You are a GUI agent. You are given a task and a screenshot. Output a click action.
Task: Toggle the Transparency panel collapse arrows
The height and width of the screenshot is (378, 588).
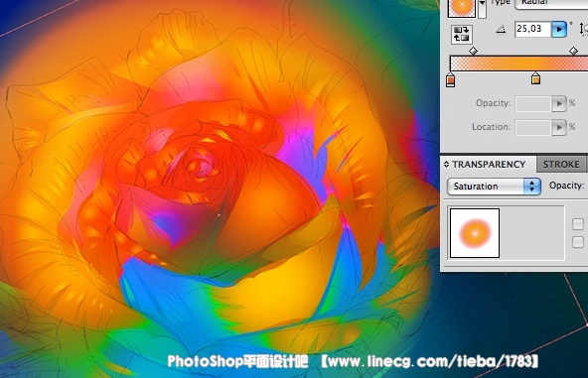446,165
